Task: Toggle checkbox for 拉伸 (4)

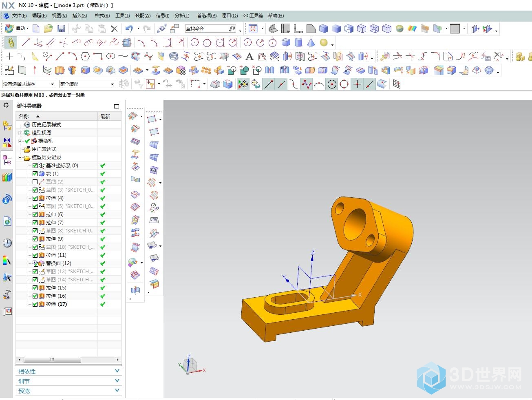Action: coord(35,198)
